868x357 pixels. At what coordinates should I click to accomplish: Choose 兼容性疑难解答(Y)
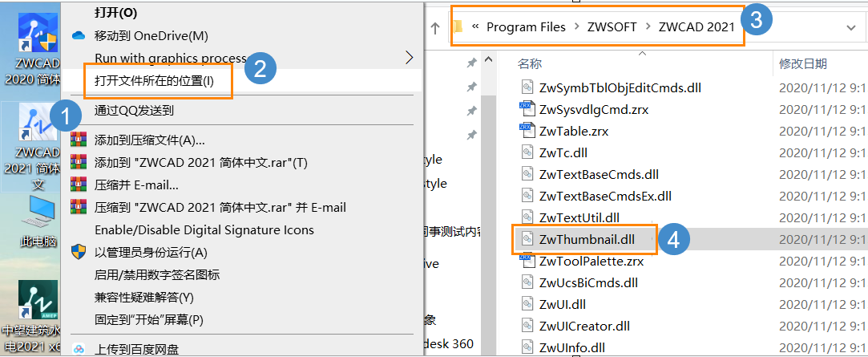point(144,298)
